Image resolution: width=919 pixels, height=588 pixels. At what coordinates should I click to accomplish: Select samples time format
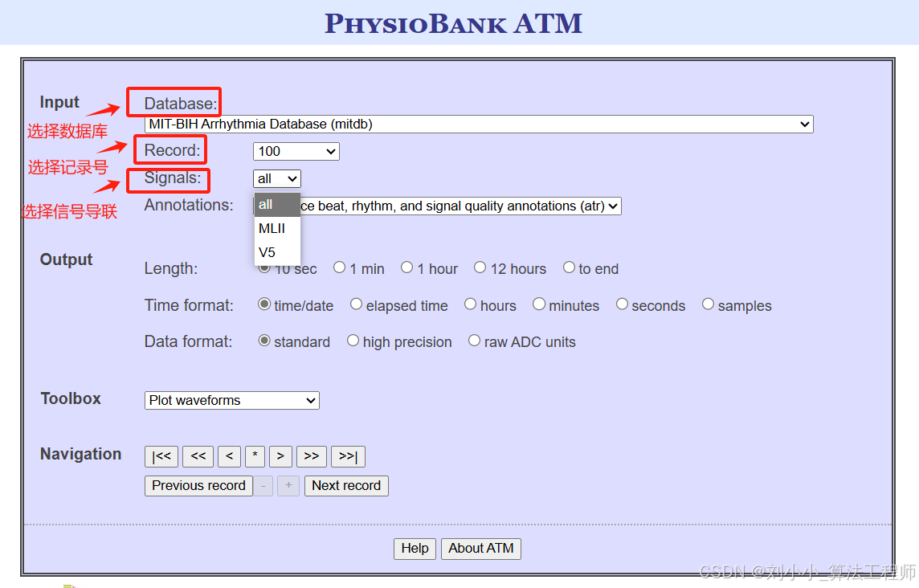tap(708, 304)
